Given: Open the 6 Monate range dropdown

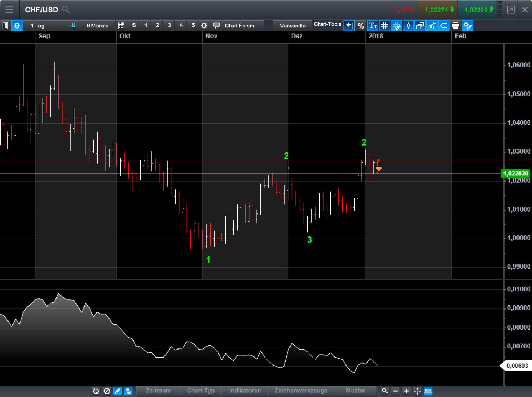Looking at the screenshot, I should pos(97,25).
